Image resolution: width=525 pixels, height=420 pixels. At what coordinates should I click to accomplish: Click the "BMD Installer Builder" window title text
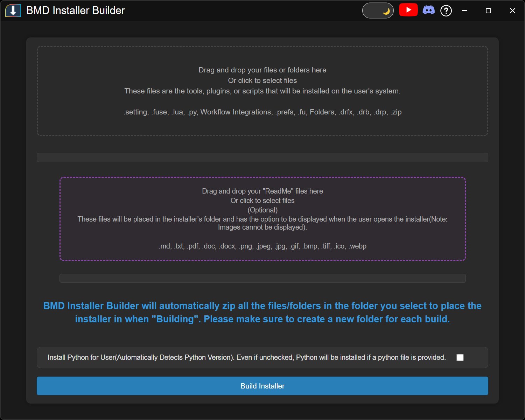[76, 10]
